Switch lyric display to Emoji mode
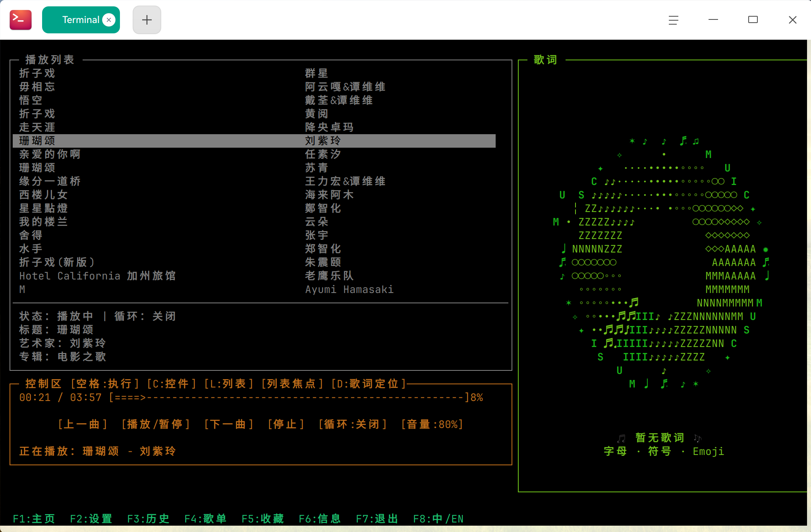 click(x=708, y=451)
